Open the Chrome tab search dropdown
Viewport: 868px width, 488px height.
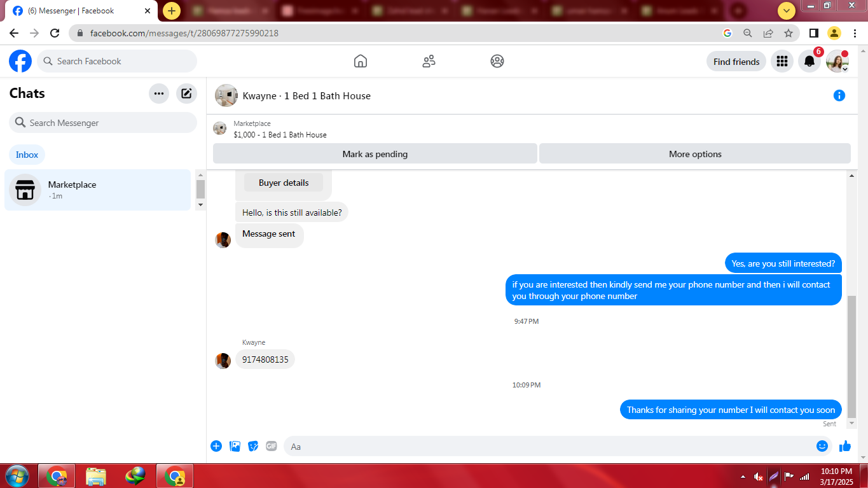pos(787,11)
